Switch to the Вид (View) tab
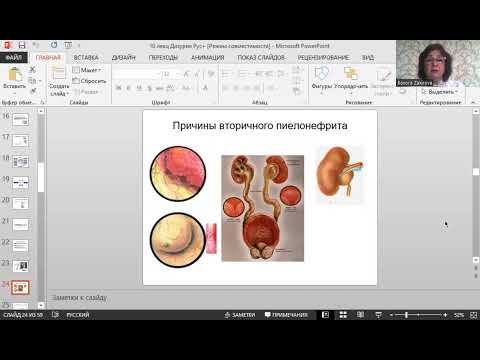This screenshot has height=360, width=480. pos(368,57)
